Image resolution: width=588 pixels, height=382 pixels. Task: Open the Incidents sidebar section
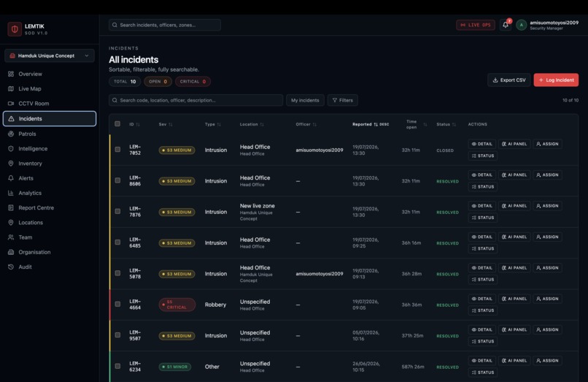(50, 119)
